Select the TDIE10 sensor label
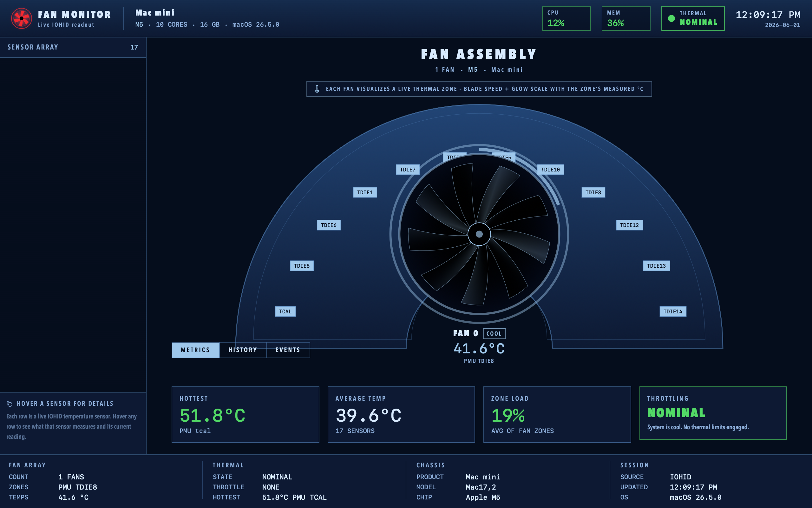The image size is (812, 508). point(551,170)
